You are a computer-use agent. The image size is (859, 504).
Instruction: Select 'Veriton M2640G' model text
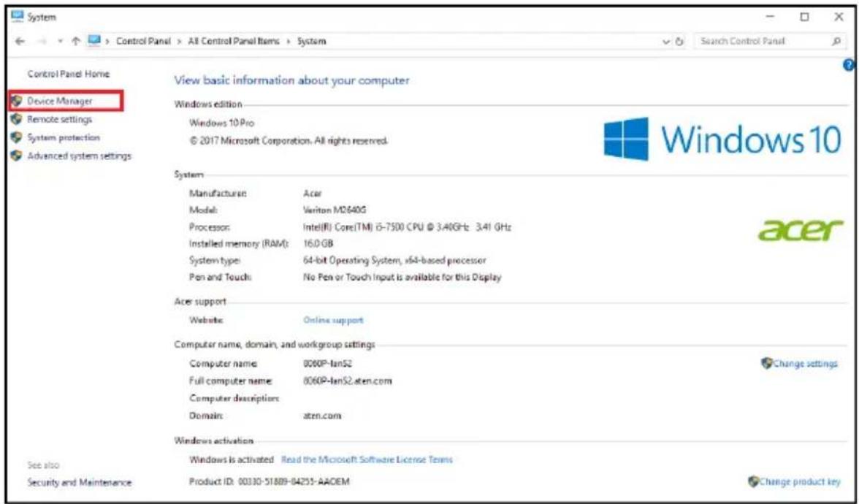click(x=336, y=210)
